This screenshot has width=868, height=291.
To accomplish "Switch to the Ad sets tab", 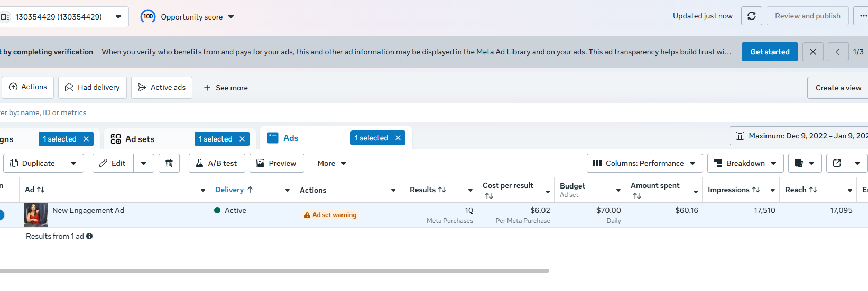I will (140, 139).
